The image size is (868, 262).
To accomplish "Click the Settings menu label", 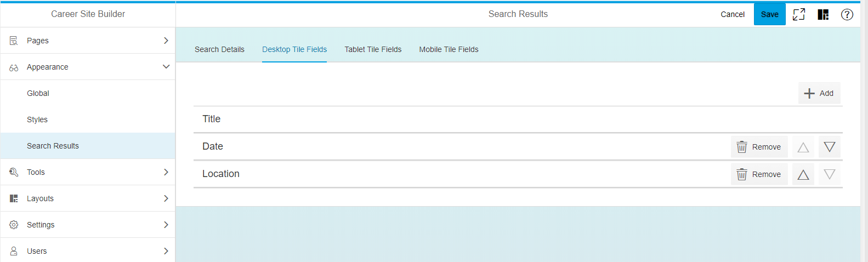I will point(41,225).
